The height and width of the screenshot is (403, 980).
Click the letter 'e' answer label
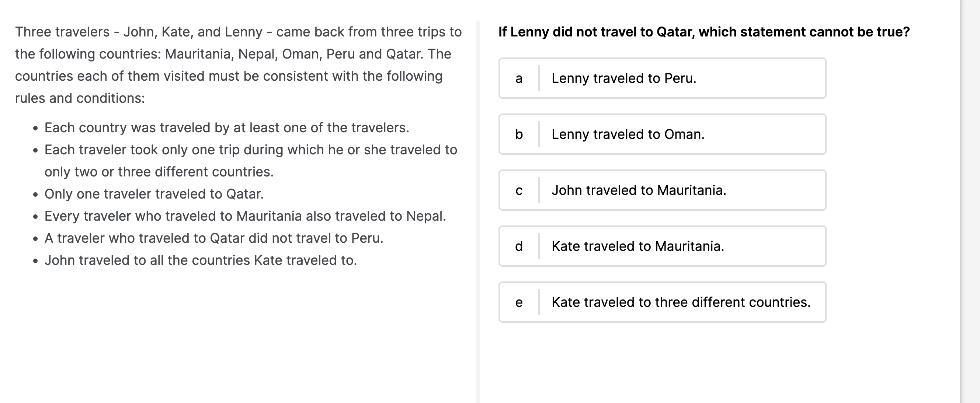point(519,303)
